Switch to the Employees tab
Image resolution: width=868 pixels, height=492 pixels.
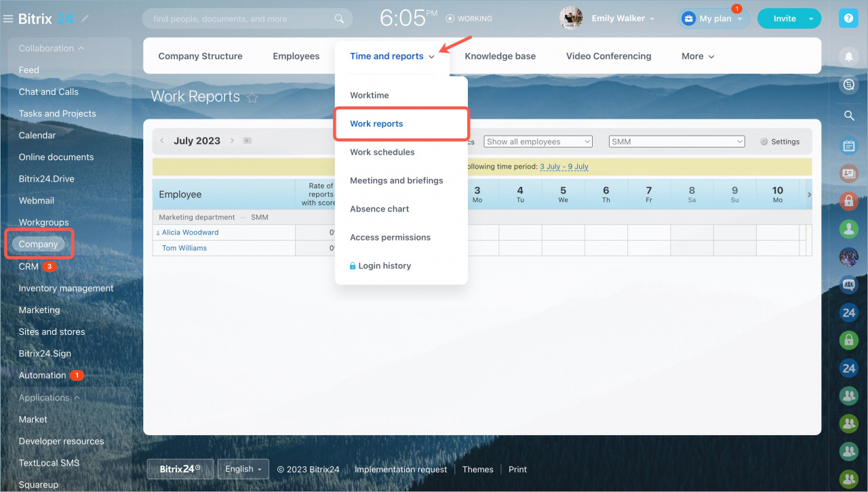(296, 56)
